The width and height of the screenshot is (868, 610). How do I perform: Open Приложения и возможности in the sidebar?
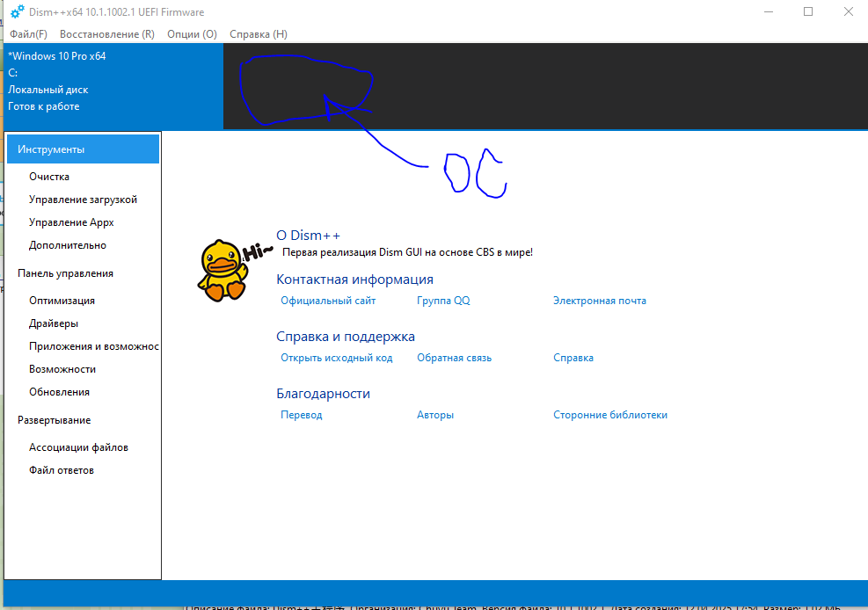[x=94, y=346]
